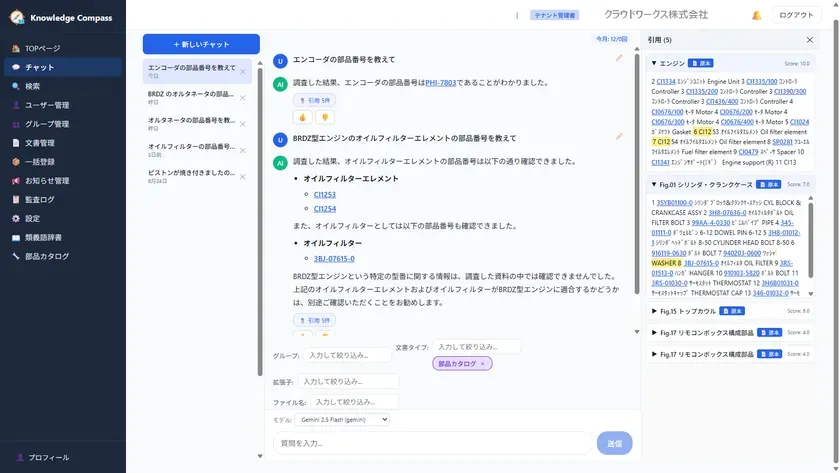Open the CI1254 part link
The image size is (840, 473).
tap(325, 208)
